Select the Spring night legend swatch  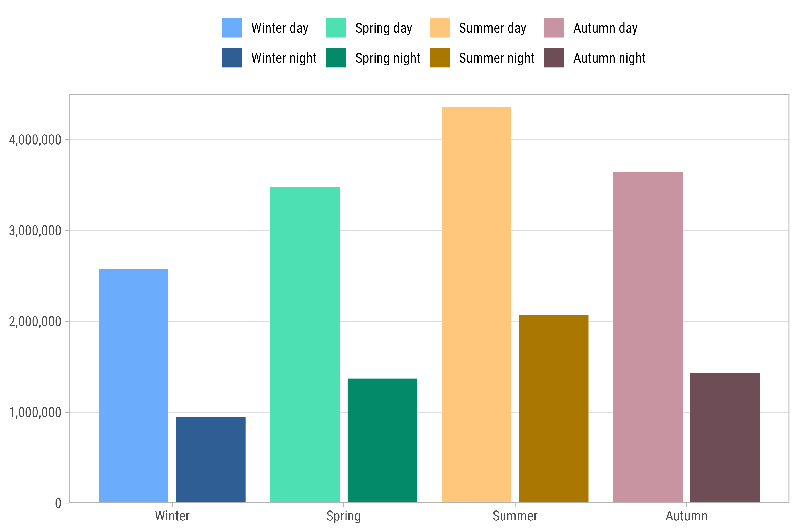click(336, 58)
